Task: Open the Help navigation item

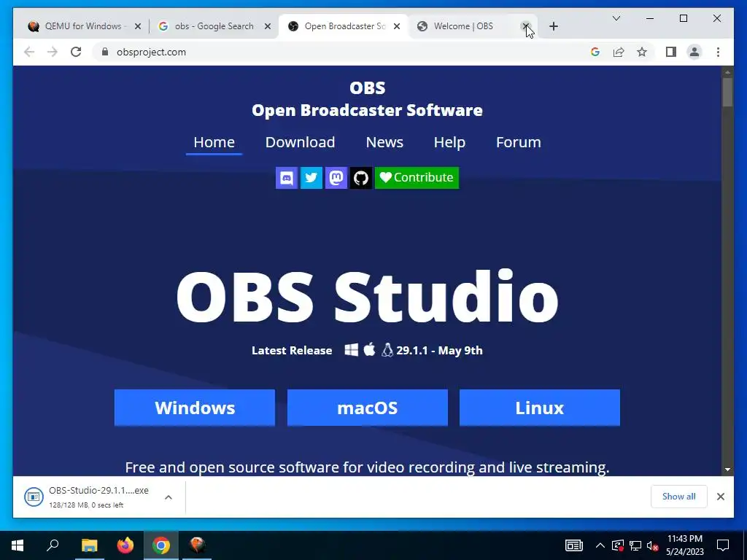Action: pos(449,142)
